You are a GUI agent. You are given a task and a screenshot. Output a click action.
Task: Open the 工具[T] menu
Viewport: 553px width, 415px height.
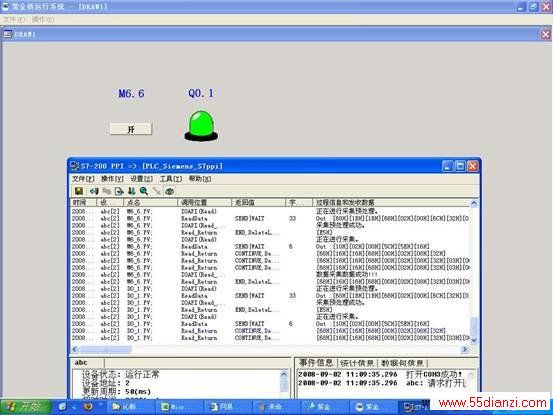tap(171, 179)
